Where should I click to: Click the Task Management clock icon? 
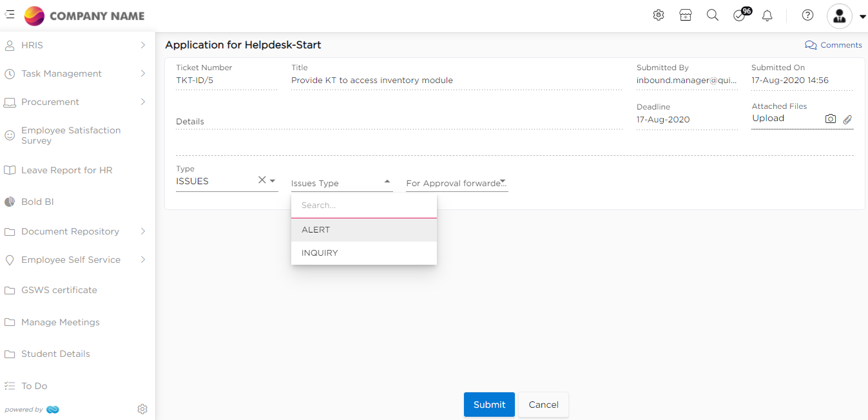pos(10,74)
